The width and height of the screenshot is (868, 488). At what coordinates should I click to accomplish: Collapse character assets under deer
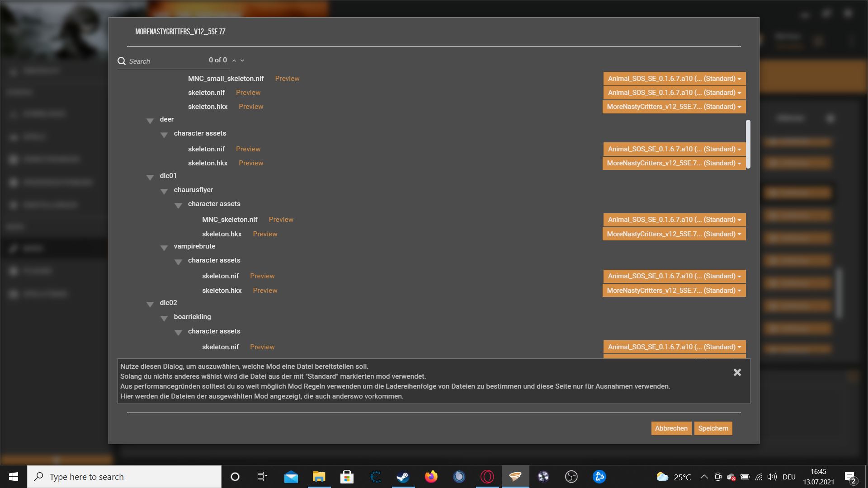tap(164, 135)
